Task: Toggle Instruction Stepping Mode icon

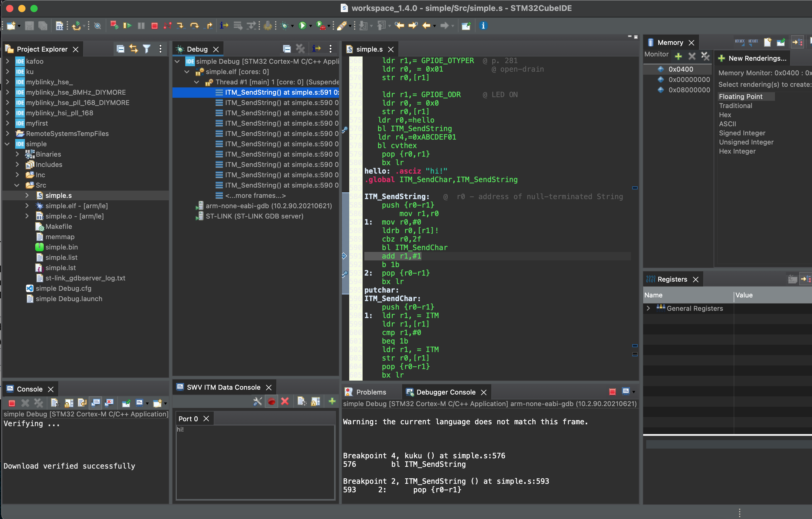Action: pyautogui.click(x=224, y=25)
